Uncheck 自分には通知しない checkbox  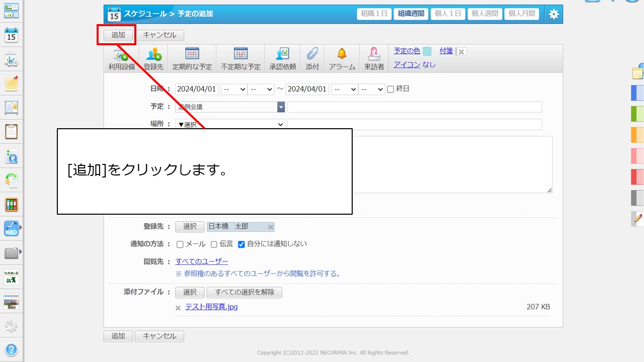[x=242, y=244]
